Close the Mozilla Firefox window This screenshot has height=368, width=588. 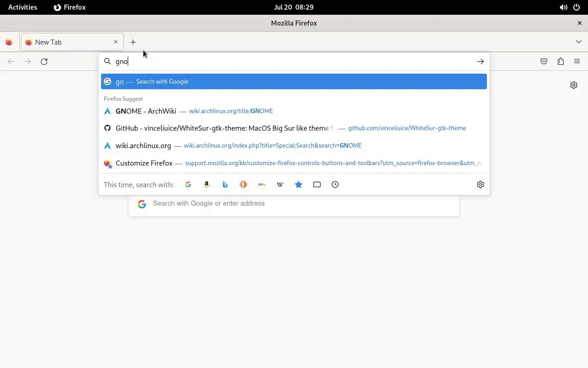tap(580, 23)
